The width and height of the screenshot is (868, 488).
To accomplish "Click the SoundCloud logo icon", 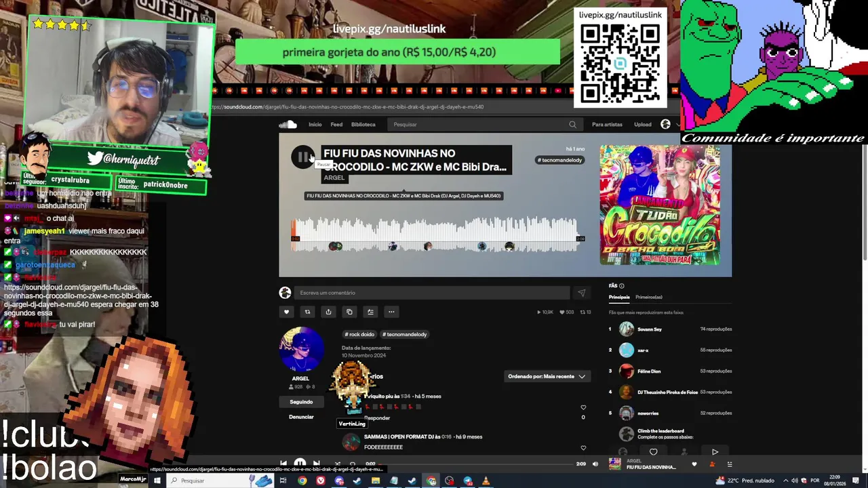I will [x=288, y=124].
